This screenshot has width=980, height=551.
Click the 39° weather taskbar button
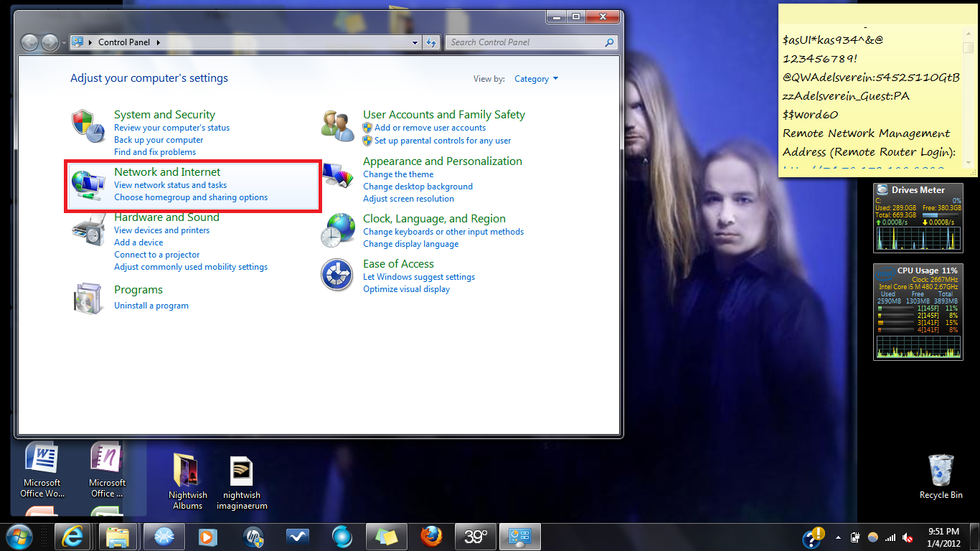475,537
